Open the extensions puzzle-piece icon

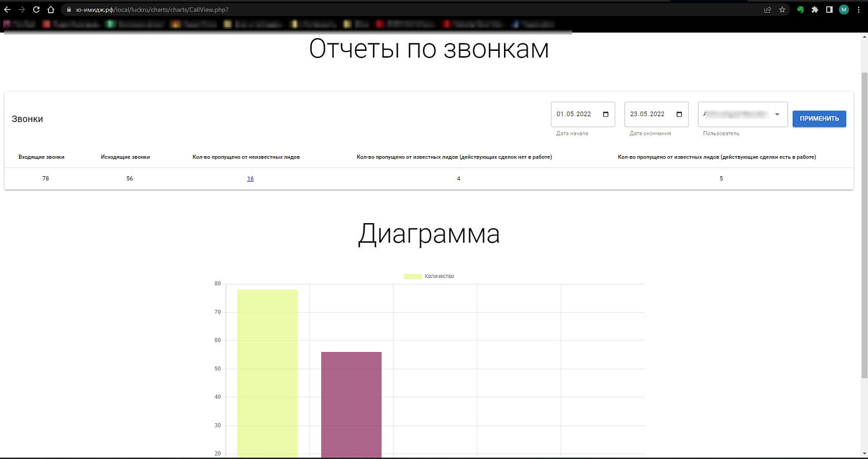(x=814, y=10)
